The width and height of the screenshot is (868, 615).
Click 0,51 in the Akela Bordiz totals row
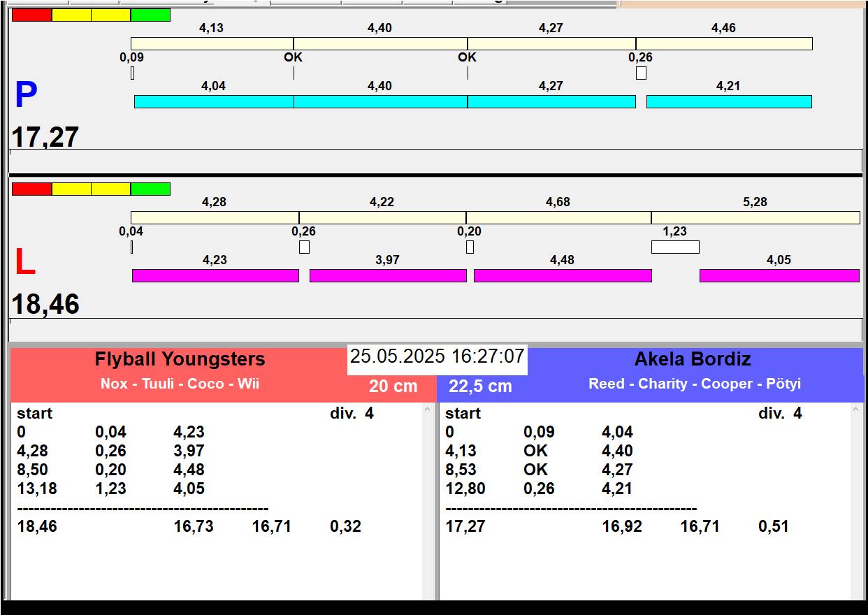pyautogui.click(x=774, y=526)
